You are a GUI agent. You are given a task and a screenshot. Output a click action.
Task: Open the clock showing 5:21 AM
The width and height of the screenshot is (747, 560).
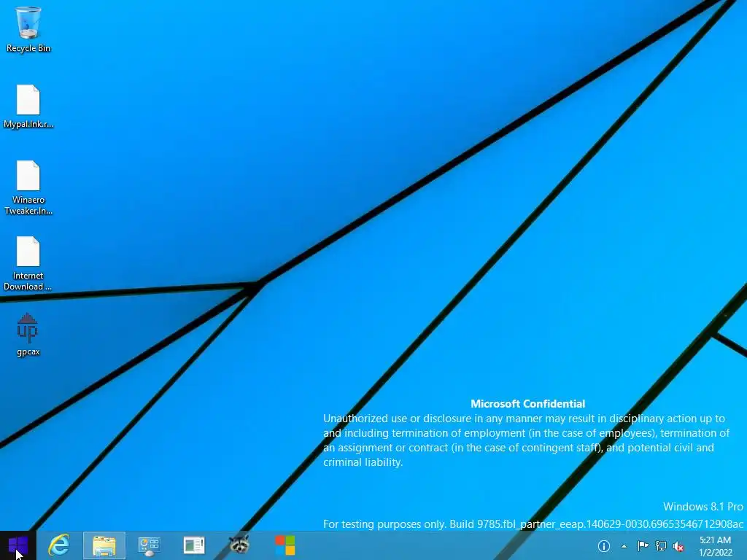click(x=715, y=546)
